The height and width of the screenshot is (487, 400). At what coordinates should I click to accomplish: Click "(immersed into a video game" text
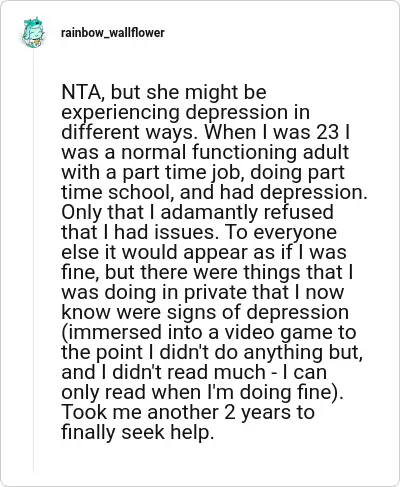click(193, 332)
